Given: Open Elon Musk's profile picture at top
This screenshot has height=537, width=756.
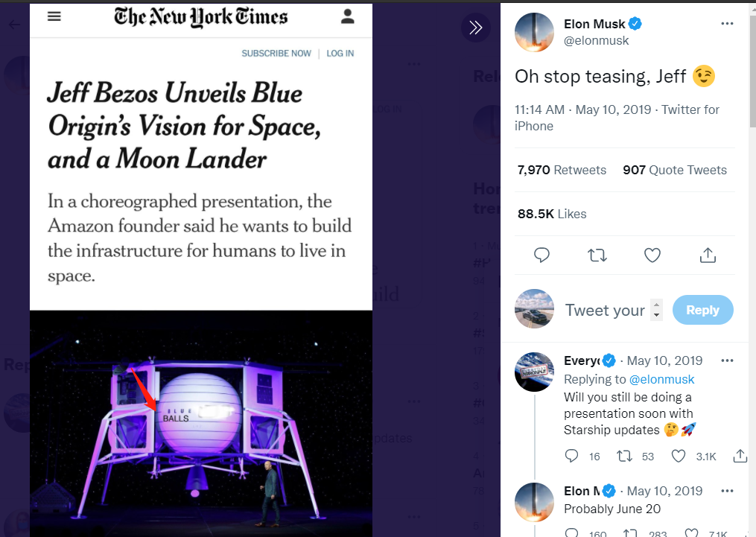Looking at the screenshot, I should (534, 33).
